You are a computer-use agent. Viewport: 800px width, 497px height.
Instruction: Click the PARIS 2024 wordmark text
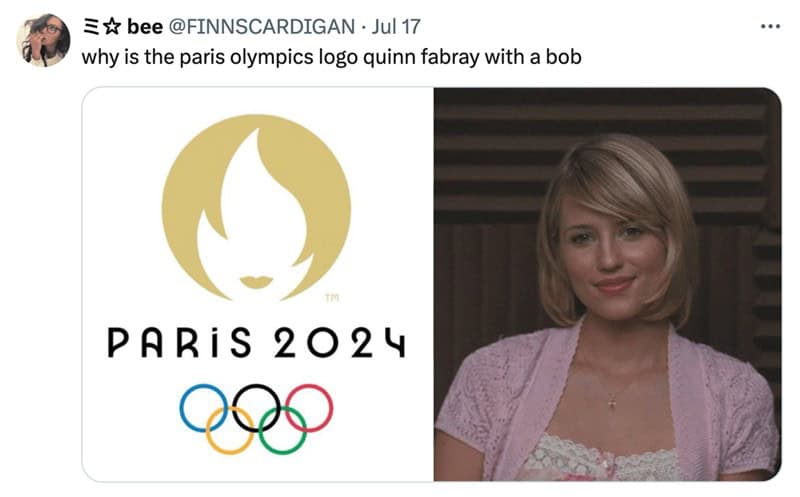pos(257,342)
